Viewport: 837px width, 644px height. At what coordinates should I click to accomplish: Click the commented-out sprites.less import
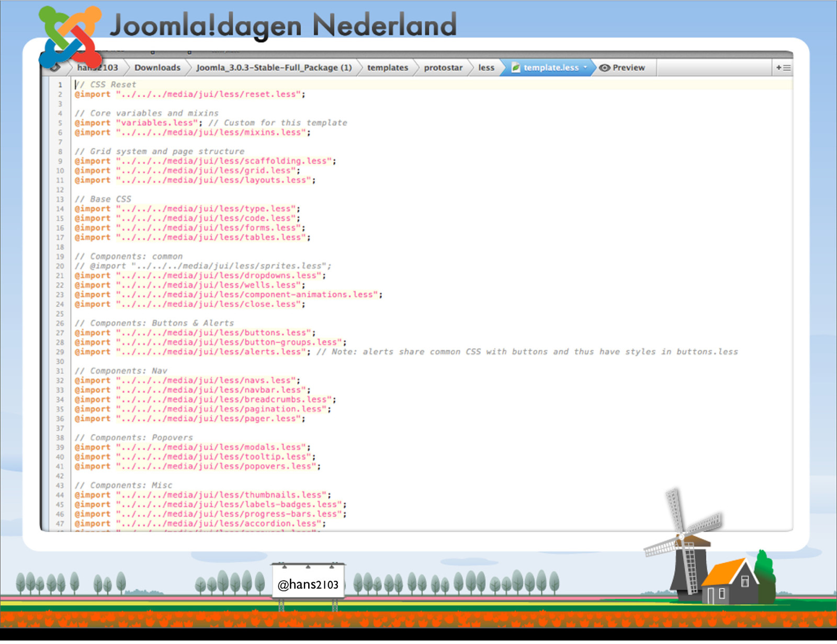point(203,266)
